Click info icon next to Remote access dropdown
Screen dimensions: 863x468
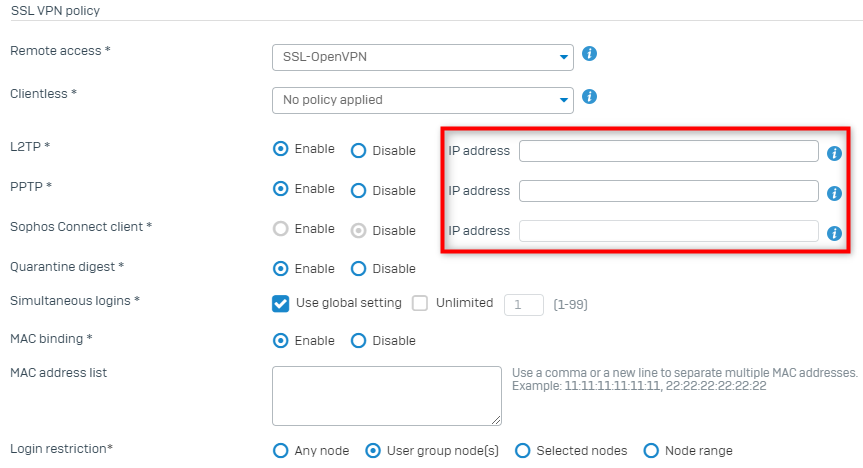coord(589,54)
